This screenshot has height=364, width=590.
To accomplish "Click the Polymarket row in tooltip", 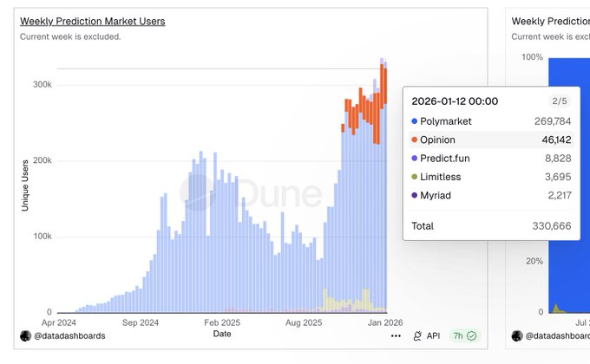I will click(x=491, y=121).
